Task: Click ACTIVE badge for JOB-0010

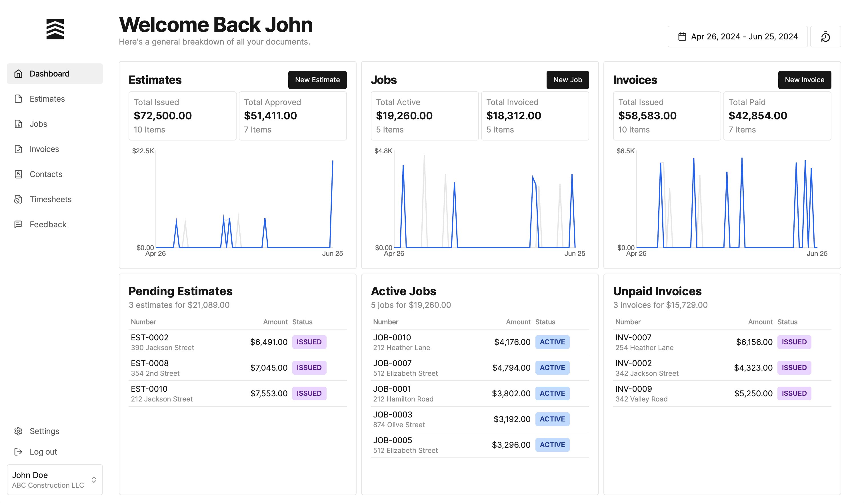Action: click(x=552, y=342)
